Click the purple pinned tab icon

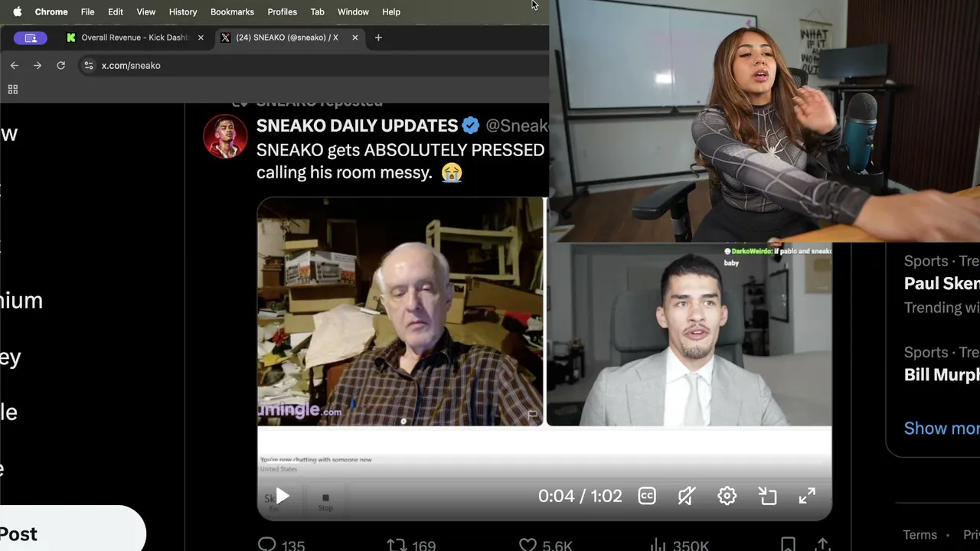31,37
